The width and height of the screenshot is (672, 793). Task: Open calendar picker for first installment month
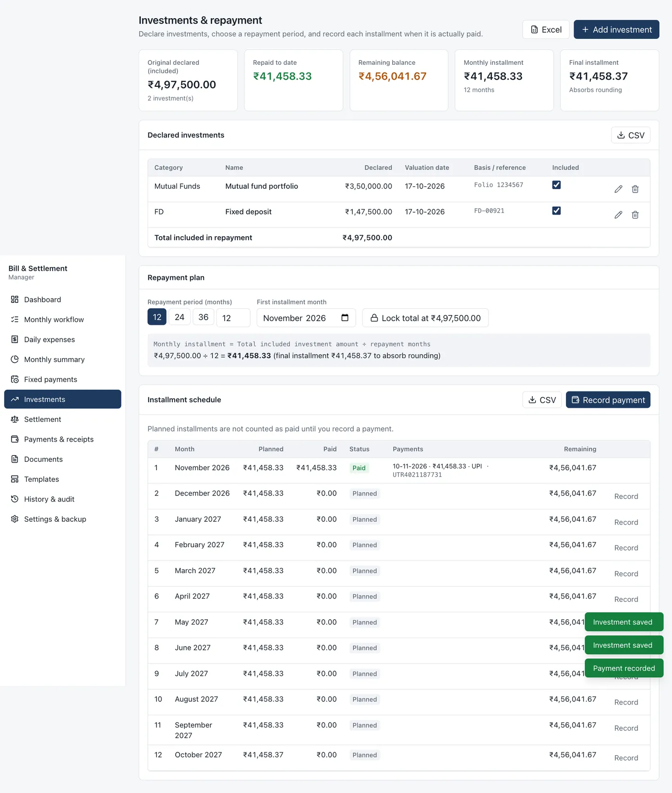click(345, 318)
